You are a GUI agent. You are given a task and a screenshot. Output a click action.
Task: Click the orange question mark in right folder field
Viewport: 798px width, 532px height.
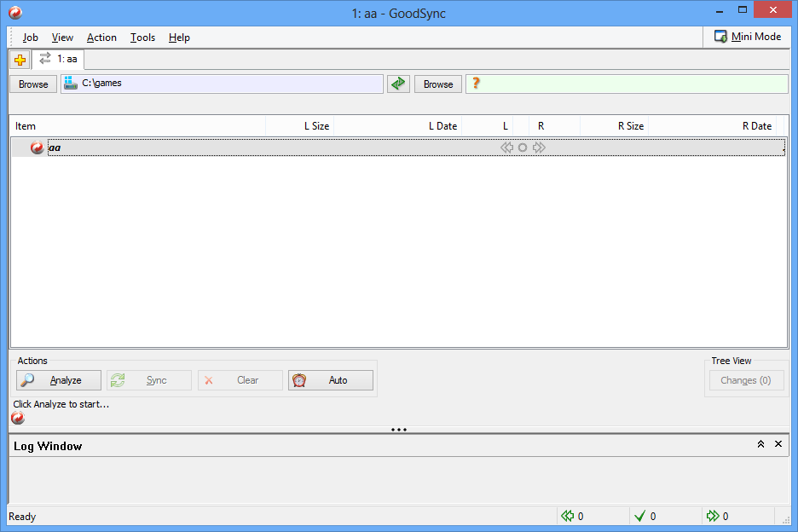point(476,83)
